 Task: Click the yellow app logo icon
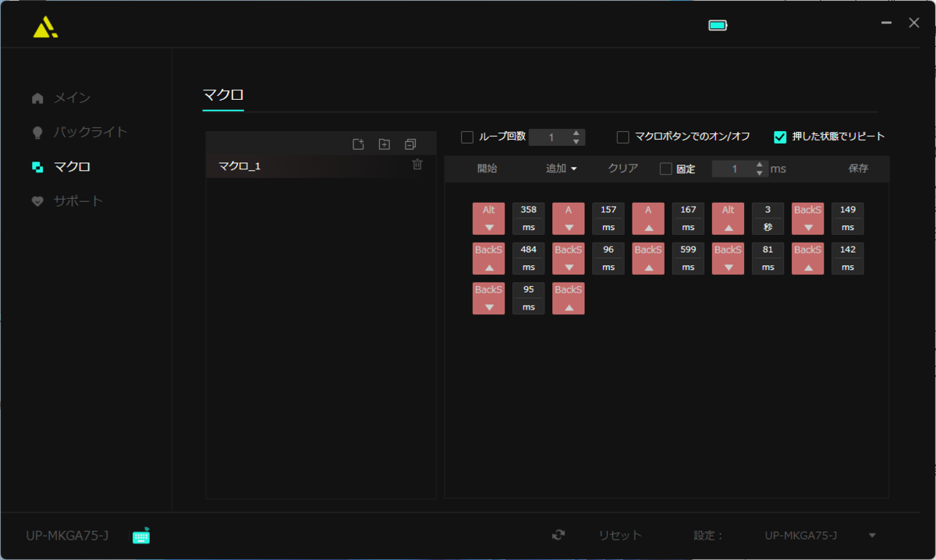pyautogui.click(x=44, y=27)
